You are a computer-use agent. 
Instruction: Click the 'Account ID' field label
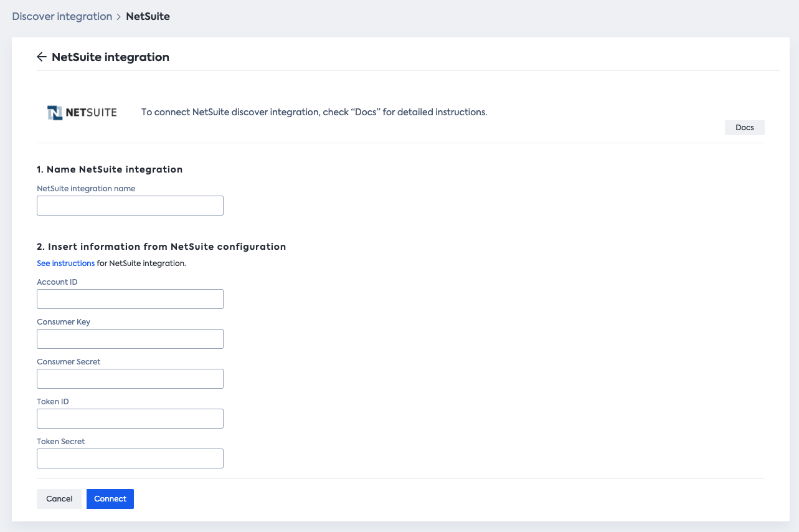[x=57, y=282]
